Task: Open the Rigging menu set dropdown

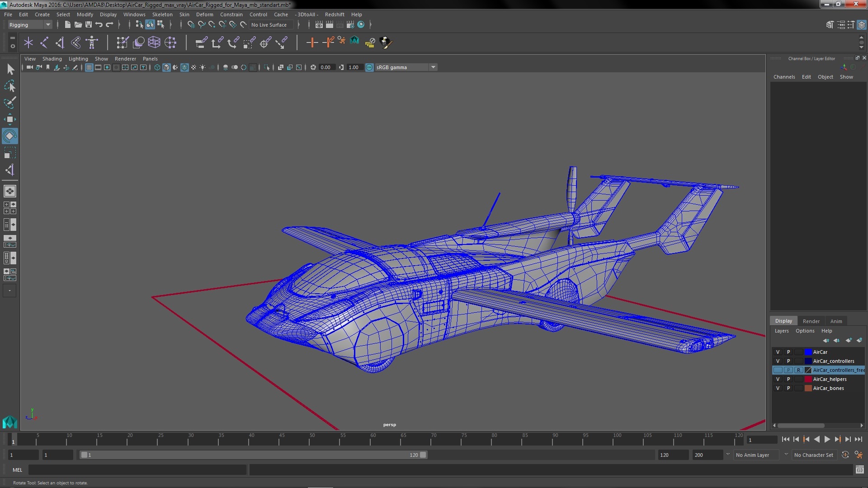Action: (29, 25)
